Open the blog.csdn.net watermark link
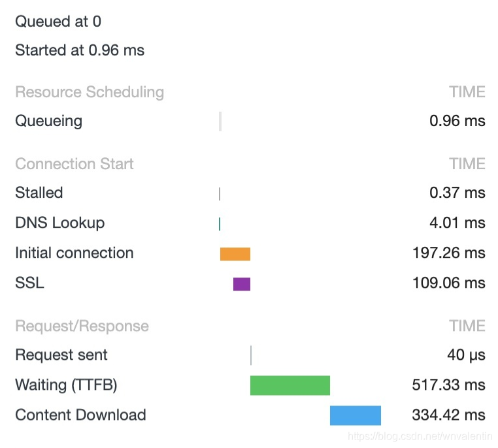The height and width of the screenshot is (448, 498). click(420, 436)
